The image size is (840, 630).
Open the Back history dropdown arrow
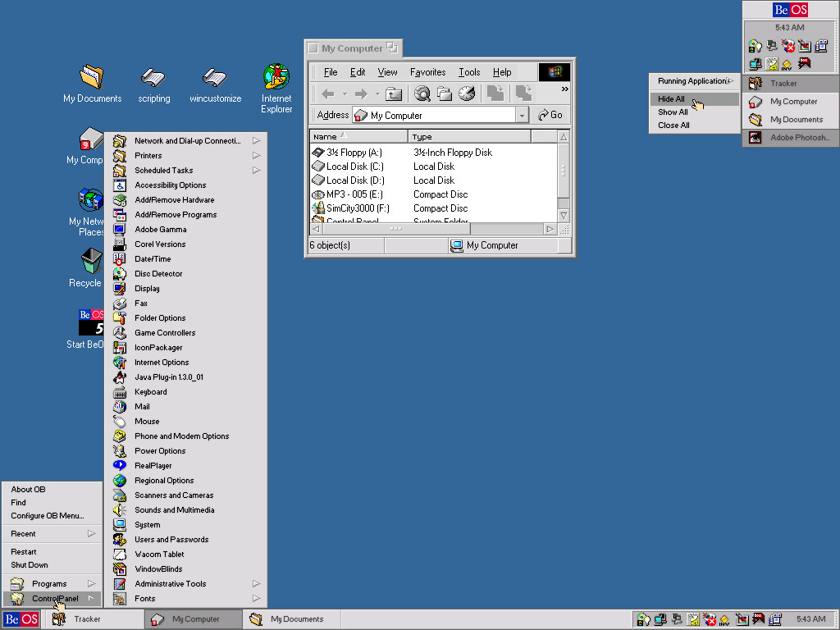345,94
